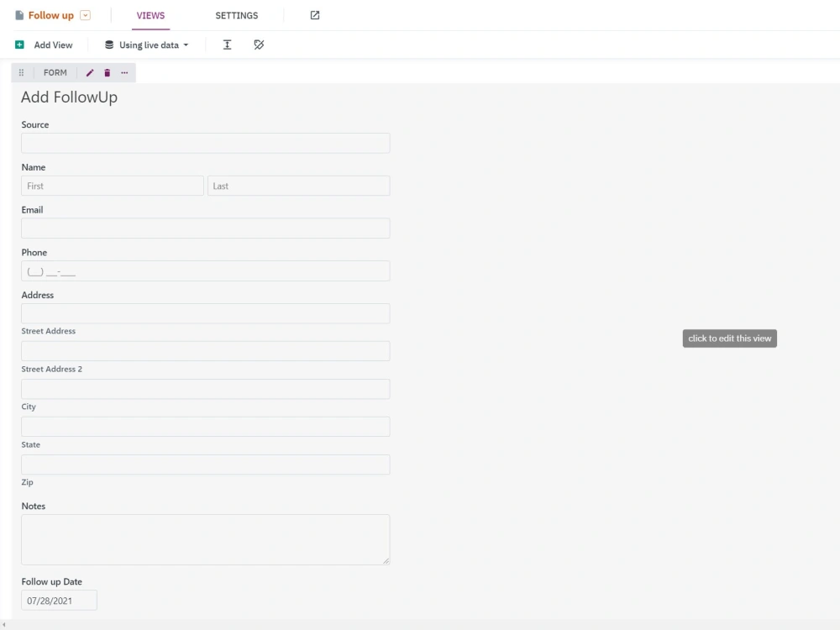Select the pencil edit icon for FORM
Image resolution: width=840 pixels, height=630 pixels.
[90, 72]
